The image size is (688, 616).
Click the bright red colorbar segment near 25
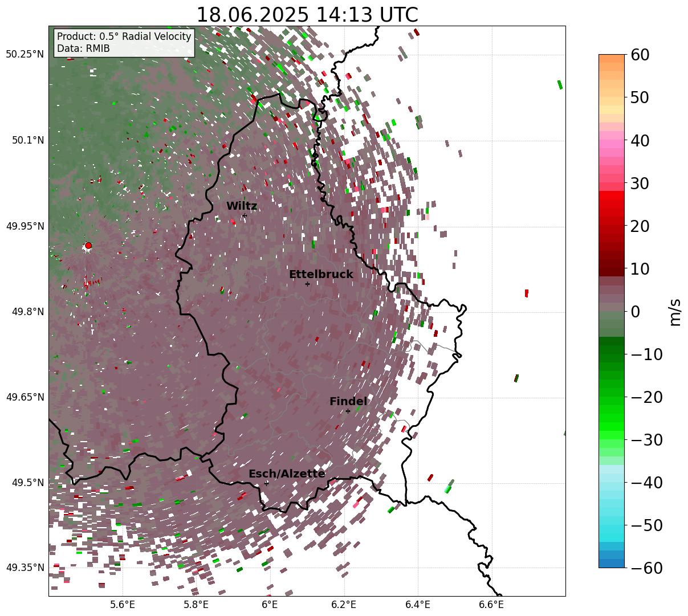pyautogui.click(x=612, y=205)
